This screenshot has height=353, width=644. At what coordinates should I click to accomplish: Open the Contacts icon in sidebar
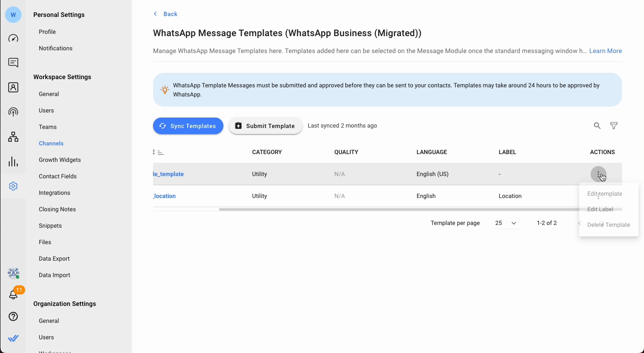tap(13, 87)
